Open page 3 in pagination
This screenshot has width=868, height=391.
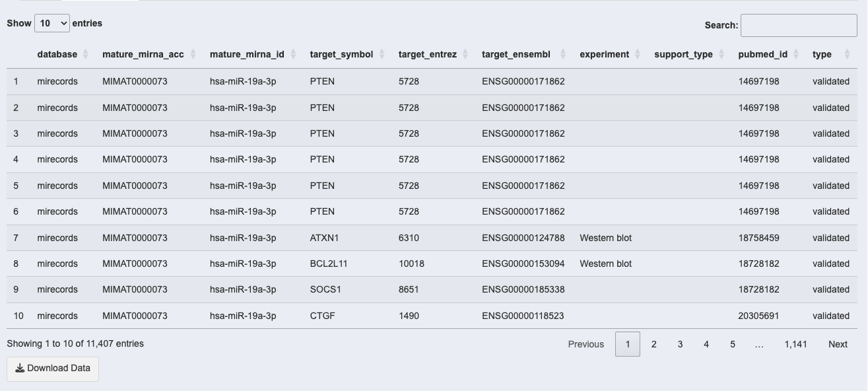[x=680, y=344]
